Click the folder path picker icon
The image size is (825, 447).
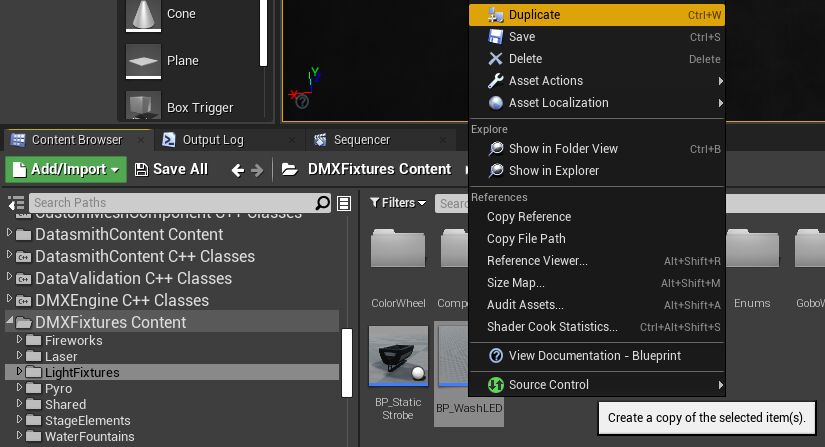[289, 169]
